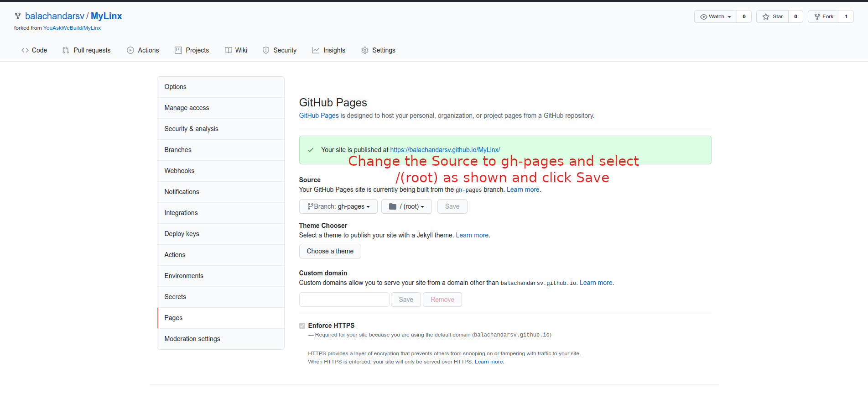
Task: Open Environments settings
Action: tap(221, 276)
